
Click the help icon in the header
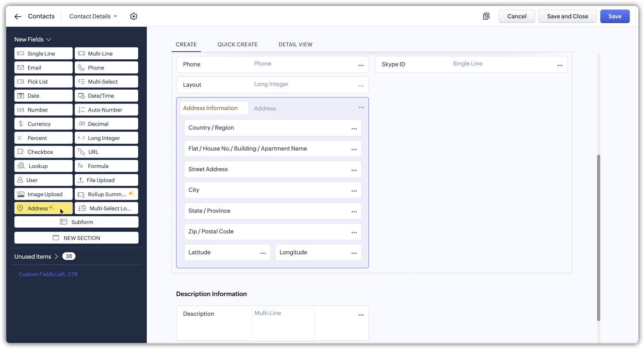pyautogui.click(x=486, y=16)
